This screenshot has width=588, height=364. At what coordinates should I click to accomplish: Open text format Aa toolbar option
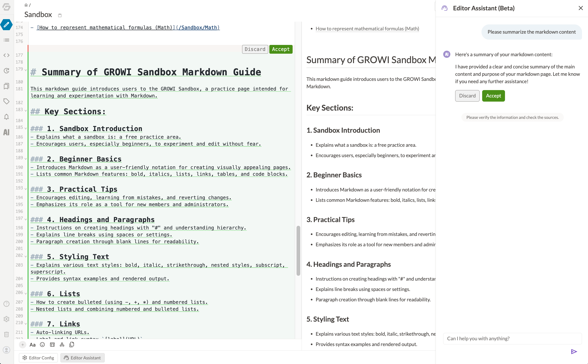tap(33, 344)
